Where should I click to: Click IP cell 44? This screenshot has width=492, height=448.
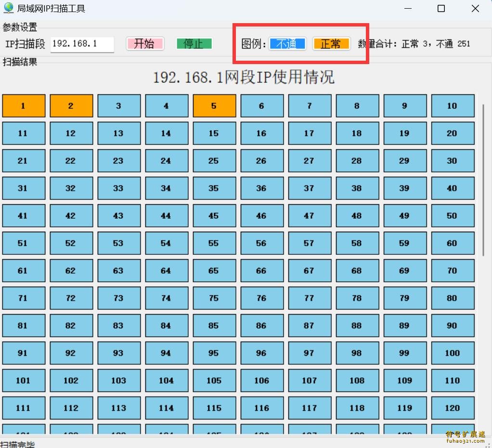167,216
